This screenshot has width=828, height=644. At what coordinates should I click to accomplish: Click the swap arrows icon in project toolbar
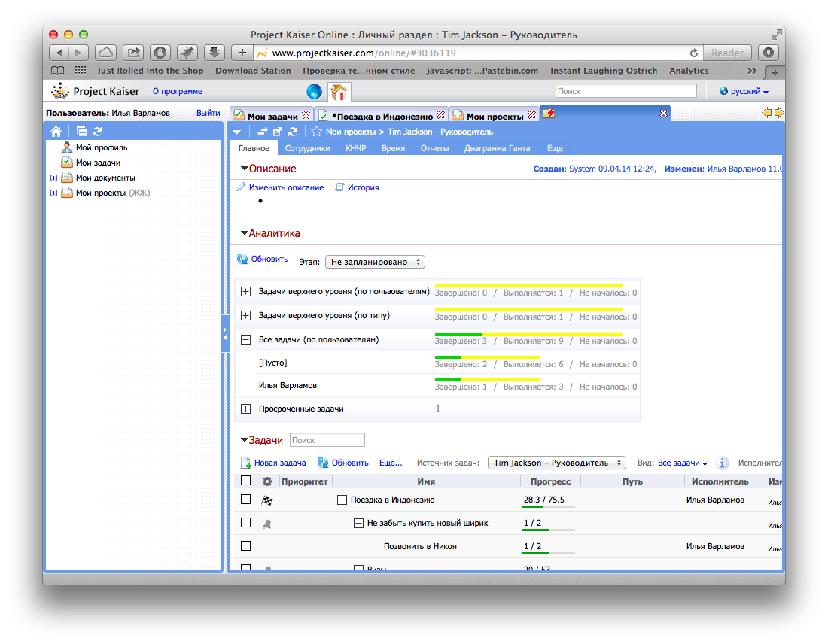(x=263, y=132)
